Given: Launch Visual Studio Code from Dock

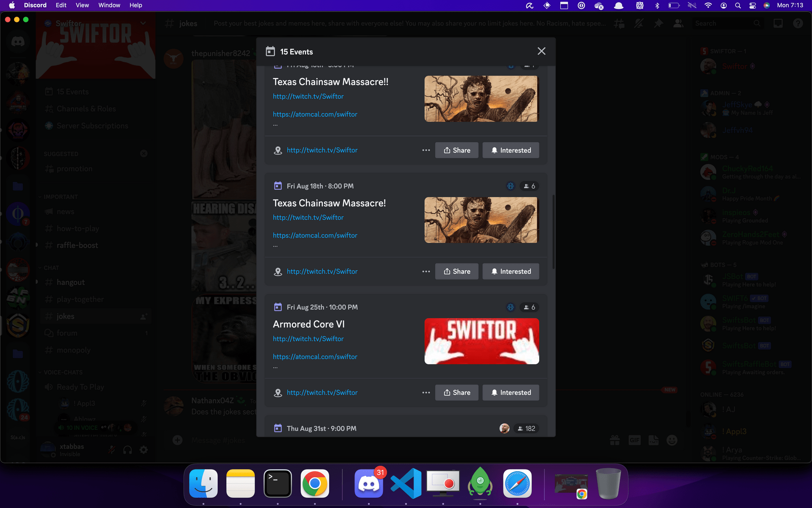Looking at the screenshot, I should click(406, 484).
